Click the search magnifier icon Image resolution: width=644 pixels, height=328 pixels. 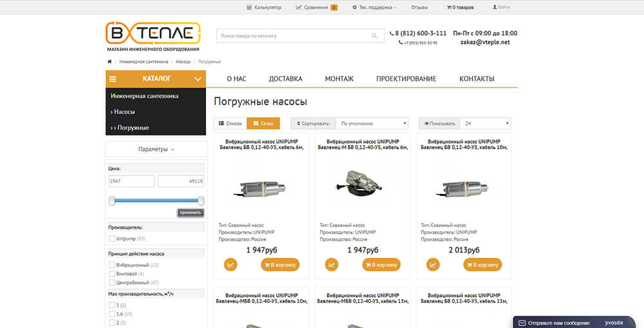pos(374,36)
